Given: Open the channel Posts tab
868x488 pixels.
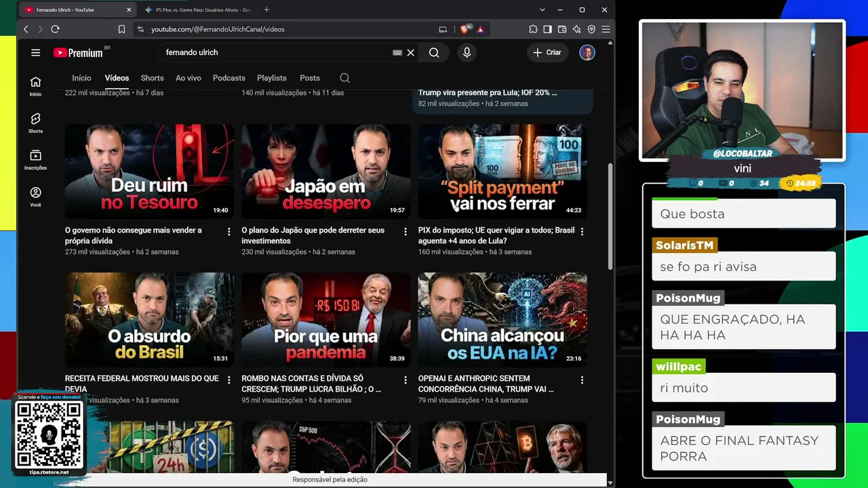Looking at the screenshot, I should point(310,78).
